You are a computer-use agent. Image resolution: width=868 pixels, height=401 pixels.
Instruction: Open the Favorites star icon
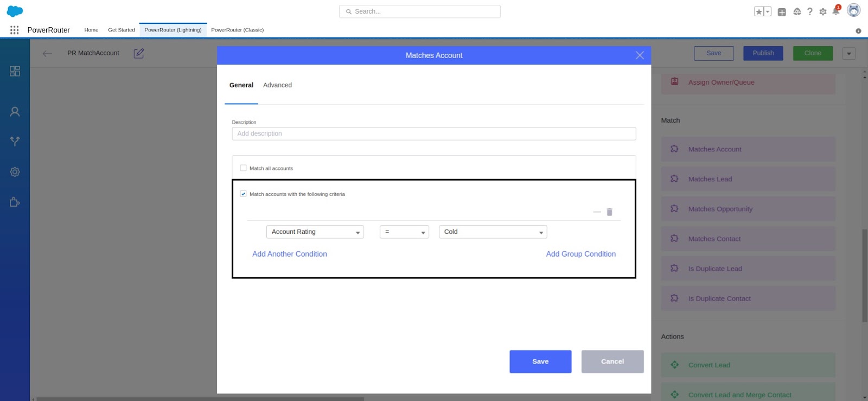pos(759,11)
